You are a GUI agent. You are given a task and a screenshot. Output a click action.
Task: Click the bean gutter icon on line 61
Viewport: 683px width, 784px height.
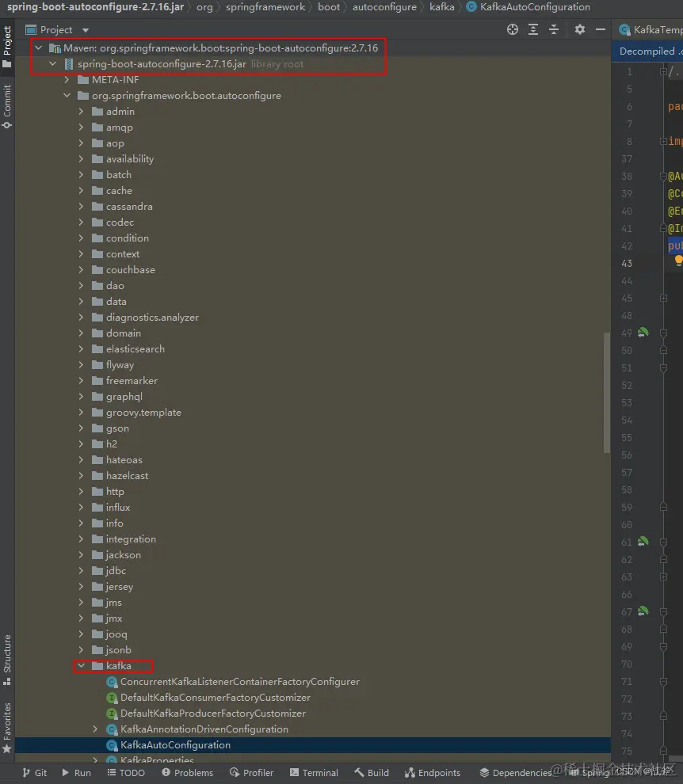[643, 542]
